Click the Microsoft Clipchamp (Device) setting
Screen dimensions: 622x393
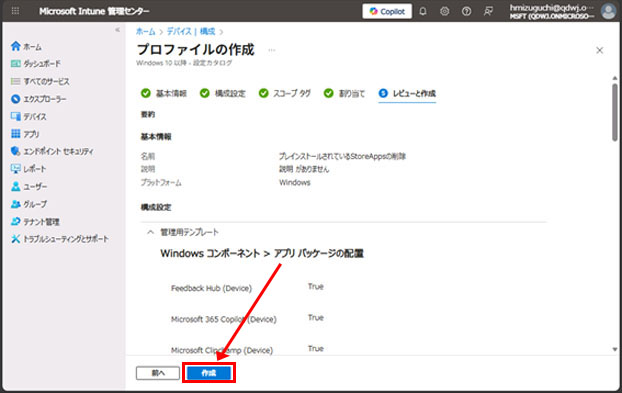pos(222,350)
